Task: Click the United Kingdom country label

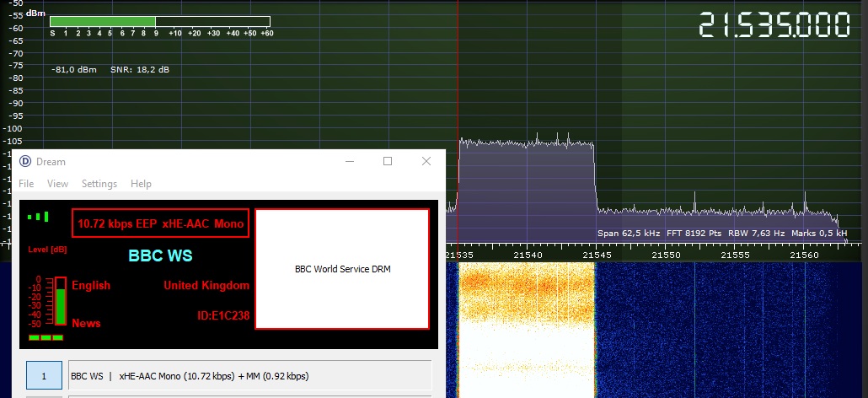Action: click(x=206, y=286)
